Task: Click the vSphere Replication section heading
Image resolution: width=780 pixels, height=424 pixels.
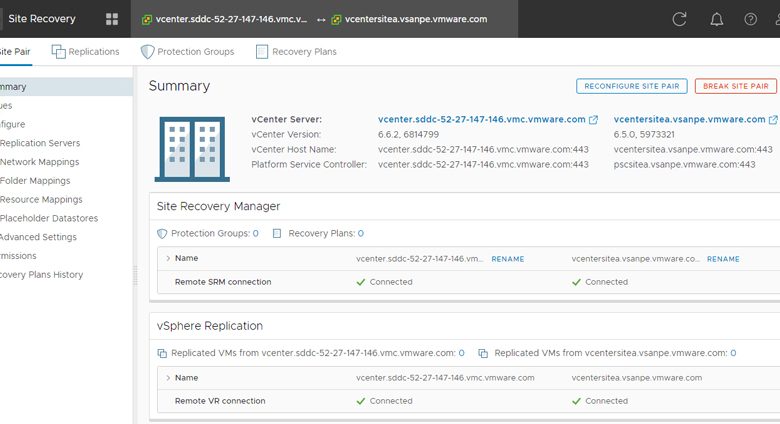Action: (209, 326)
